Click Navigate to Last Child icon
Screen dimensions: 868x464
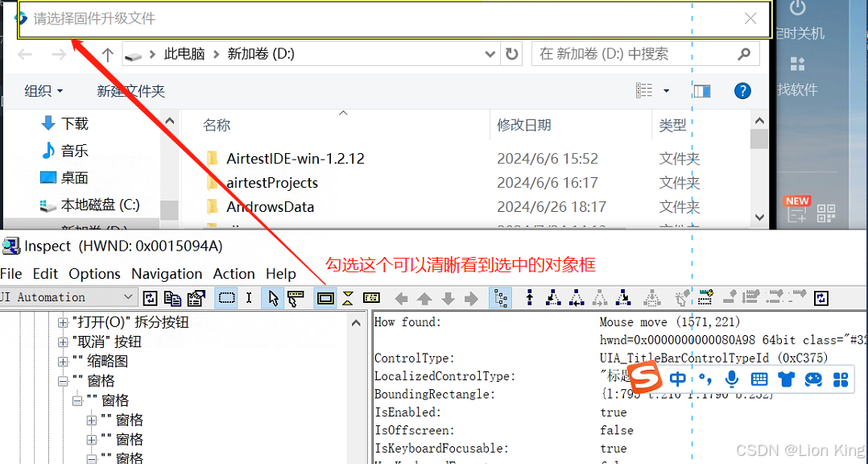point(623,298)
